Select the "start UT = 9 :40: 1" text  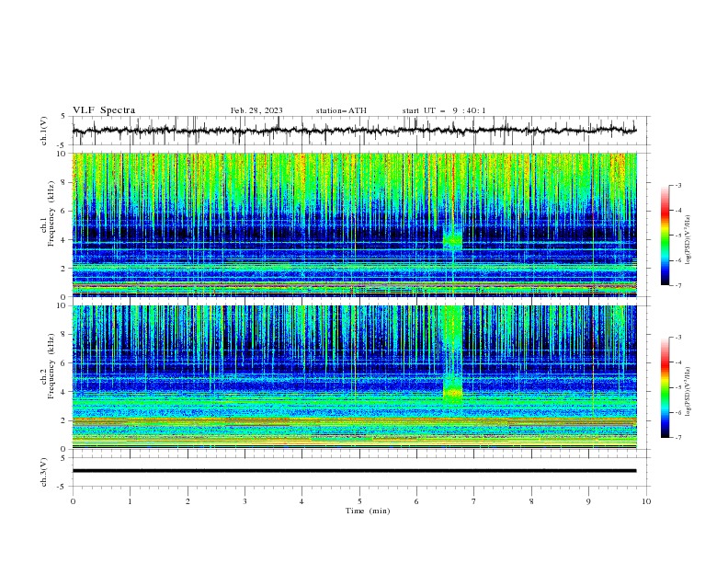pos(444,110)
